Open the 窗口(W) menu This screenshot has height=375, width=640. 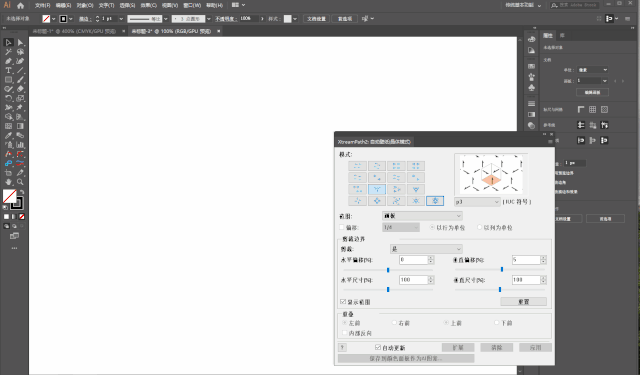coord(192,5)
